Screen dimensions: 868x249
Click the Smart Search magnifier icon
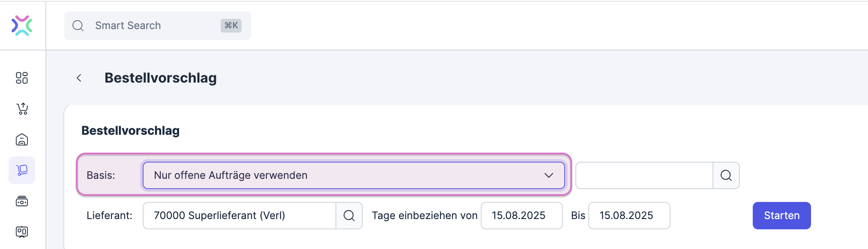coord(78,25)
